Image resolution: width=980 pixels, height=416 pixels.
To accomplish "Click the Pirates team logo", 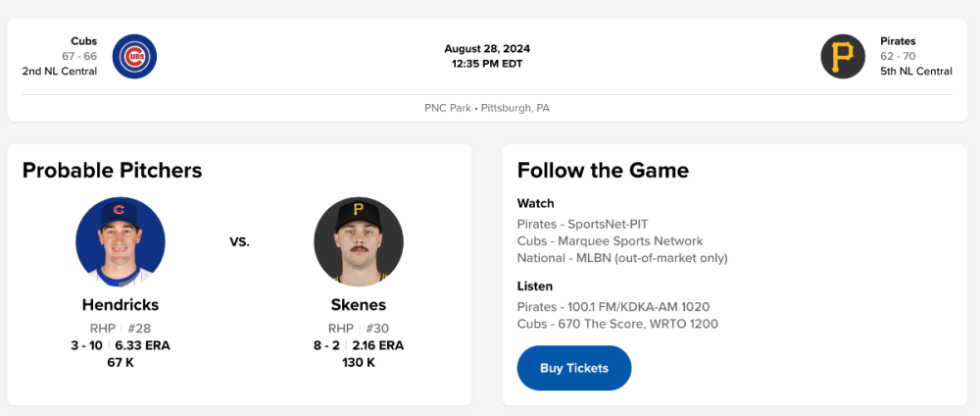I will click(843, 57).
